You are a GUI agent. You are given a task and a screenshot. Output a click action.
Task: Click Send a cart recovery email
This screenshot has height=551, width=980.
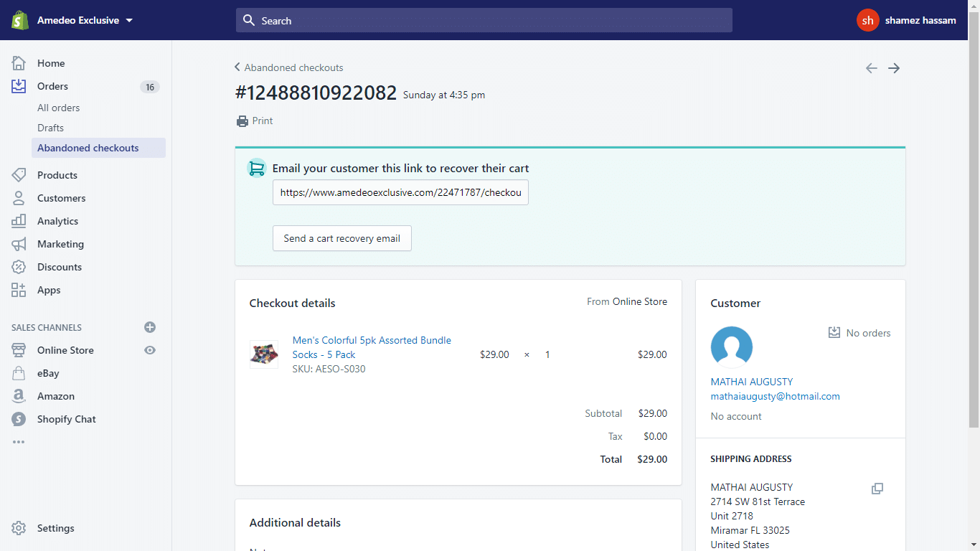click(x=341, y=238)
